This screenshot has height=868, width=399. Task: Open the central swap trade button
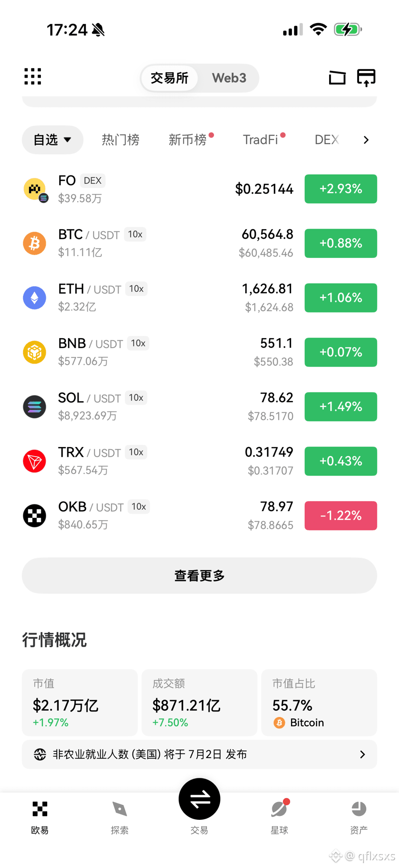pyautogui.click(x=199, y=799)
